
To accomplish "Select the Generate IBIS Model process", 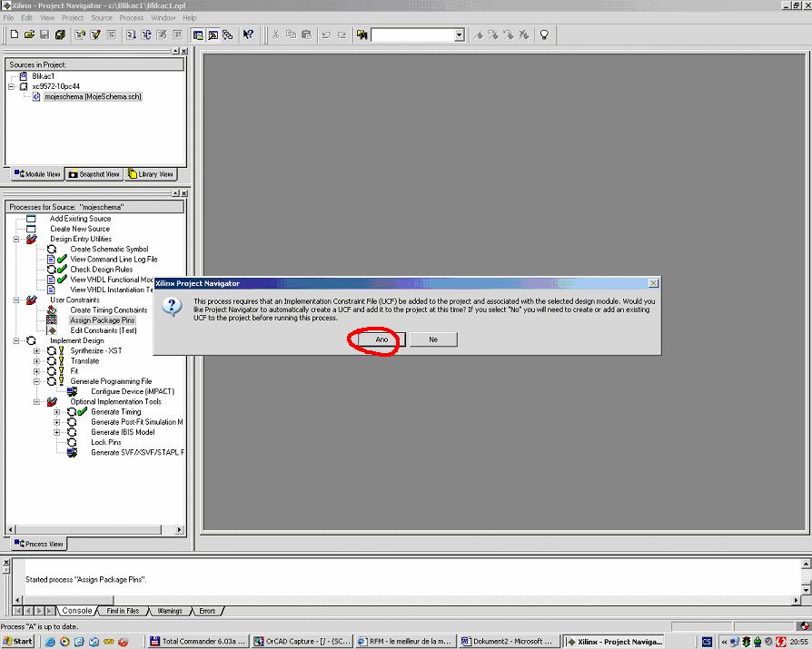I will coord(123,432).
